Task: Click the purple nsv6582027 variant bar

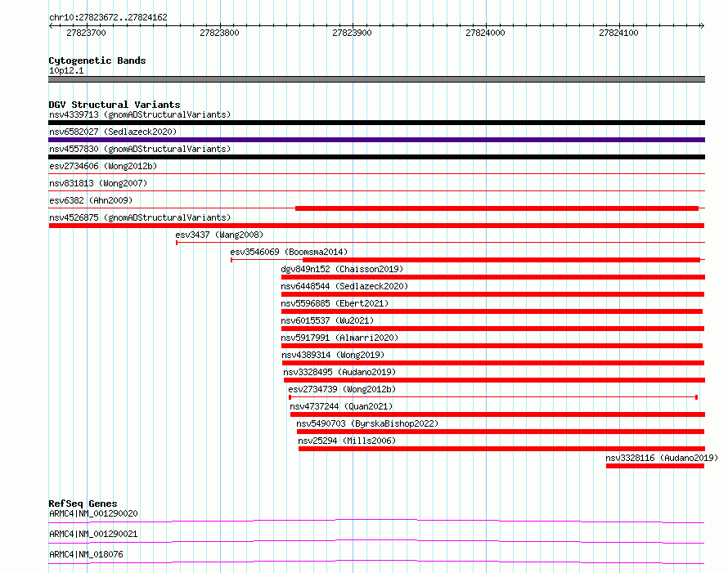Action: pos(376,140)
